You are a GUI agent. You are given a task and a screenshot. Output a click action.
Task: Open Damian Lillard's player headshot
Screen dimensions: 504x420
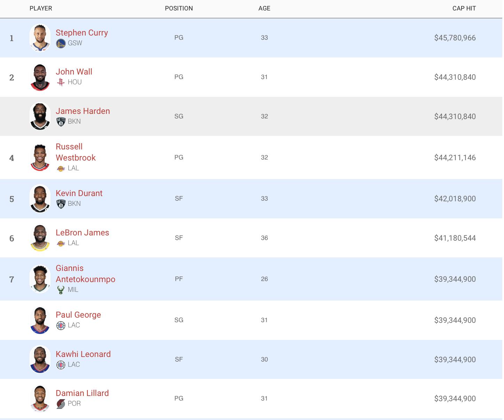(x=40, y=398)
